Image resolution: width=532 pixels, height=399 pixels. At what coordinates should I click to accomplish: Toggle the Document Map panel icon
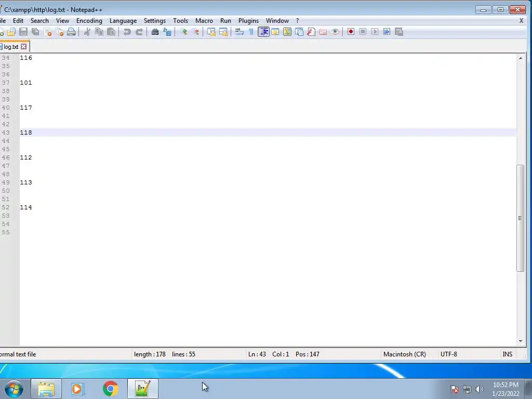coord(287,32)
